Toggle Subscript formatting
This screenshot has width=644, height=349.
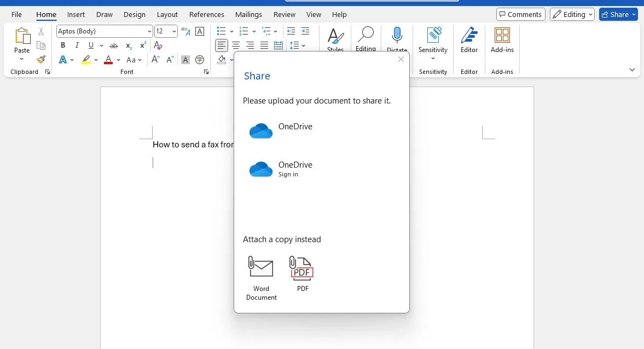point(129,45)
